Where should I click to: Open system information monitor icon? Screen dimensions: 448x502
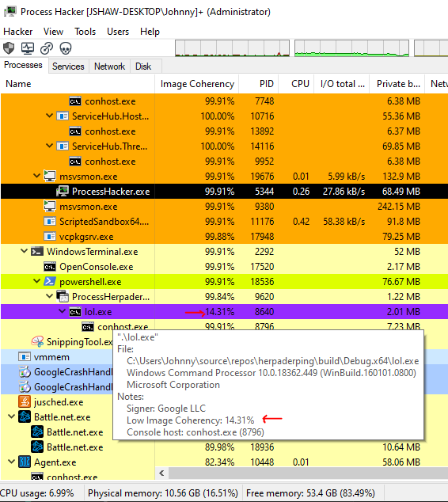[28, 48]
